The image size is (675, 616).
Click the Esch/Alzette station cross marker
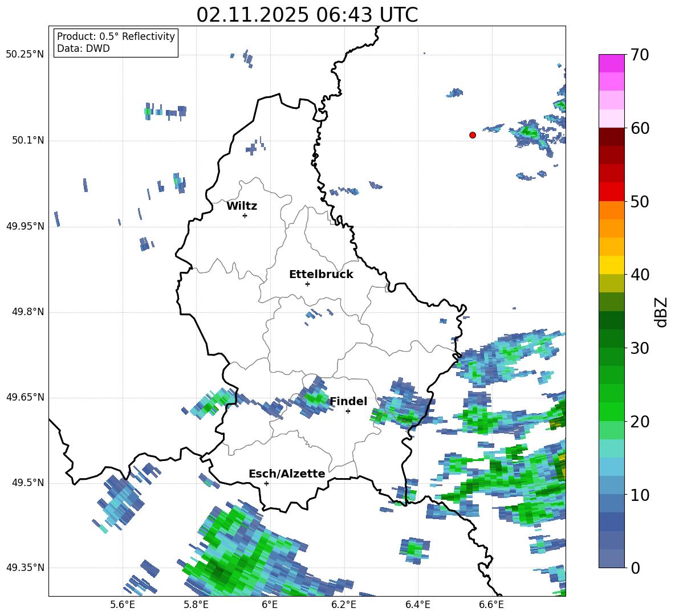(x=266, y=483)
